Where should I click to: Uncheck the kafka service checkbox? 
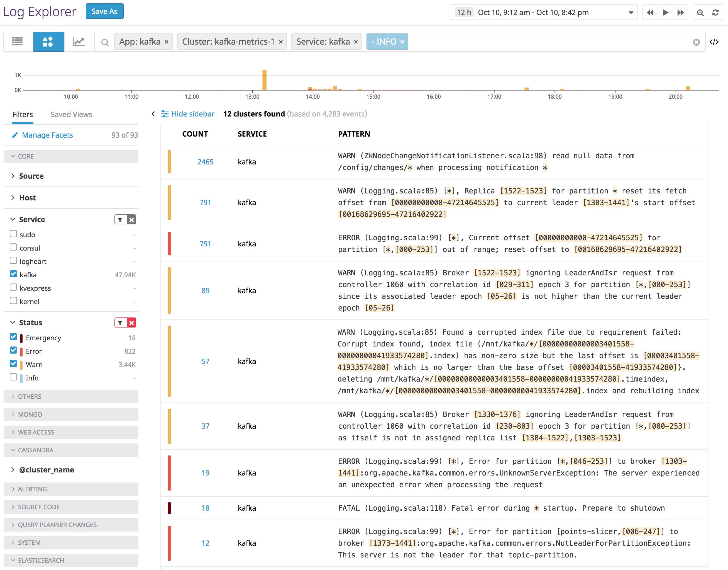pyautogui.click(x=13, y=274)
